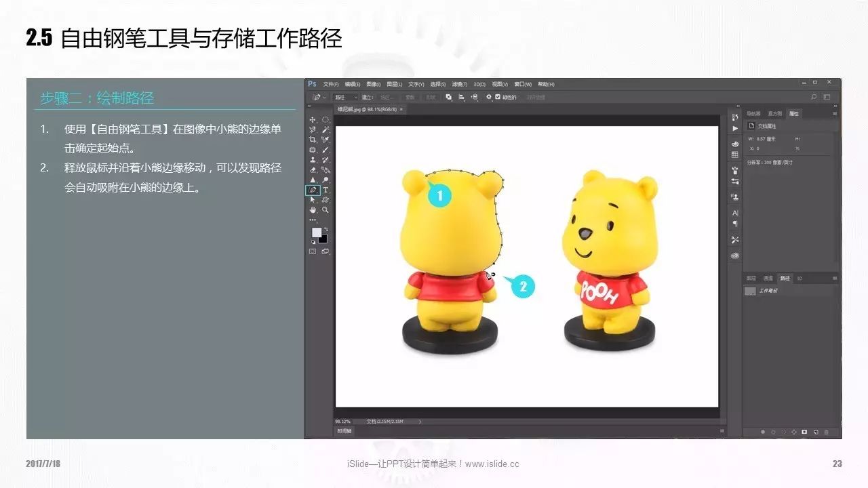This screenshot has height=488, width=868.
Task: Select the Zoom tool
Action: click(x=325, y=209)
